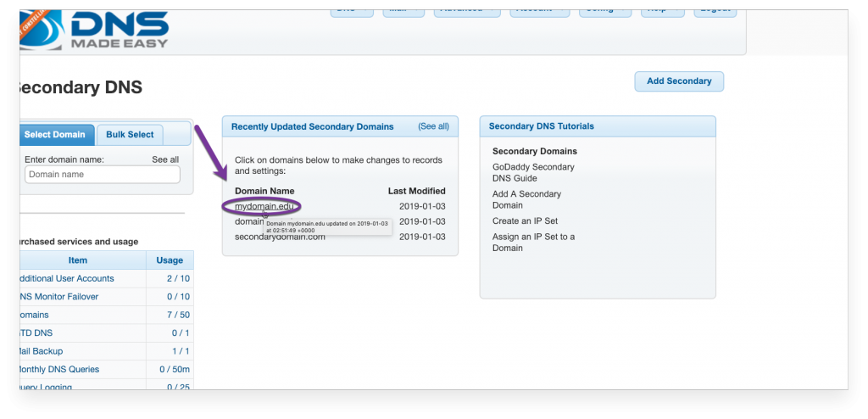Open the Mail Backup usage item
Screen dimensions: 868x419
pyautogui.click(x=41, y=351)
